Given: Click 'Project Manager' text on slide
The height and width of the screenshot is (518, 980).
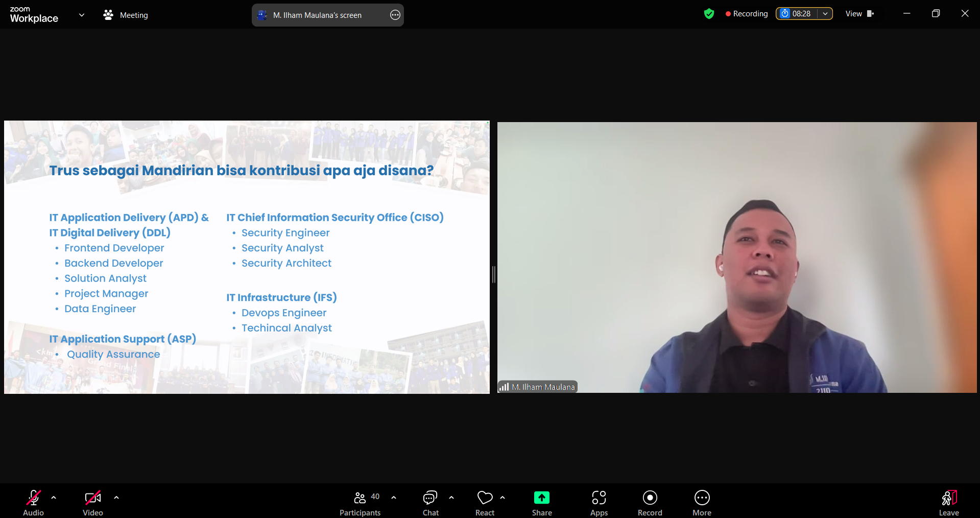Looking at the screenshot, I should (x=106, y=294).
